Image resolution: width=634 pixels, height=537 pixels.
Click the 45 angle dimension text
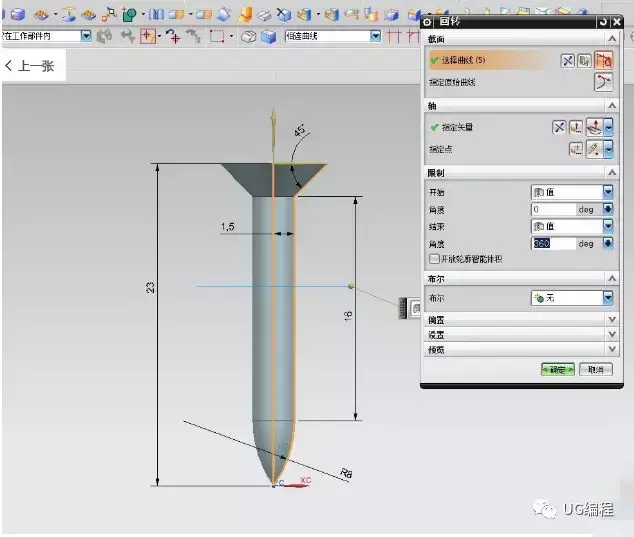(300, 129)
